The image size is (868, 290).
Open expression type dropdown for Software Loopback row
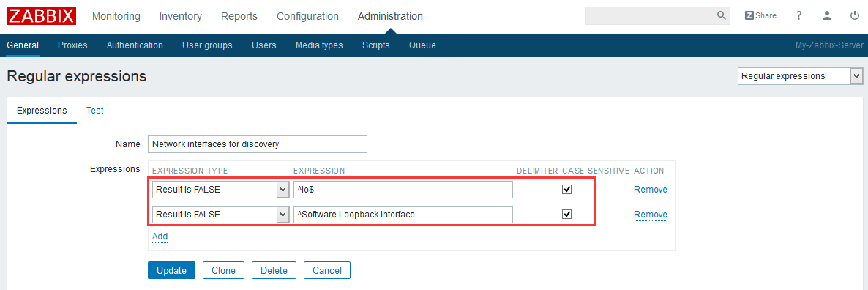pyautogui.click(x=221, y=214)
